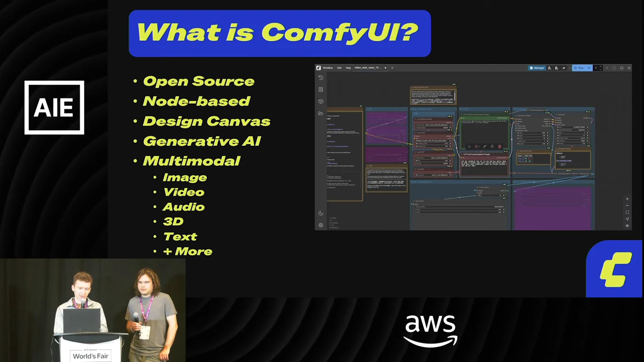The width and height of the screenshot is (644, 362).
Task: Click the play icon in the node toolbar
Action: click(469, 147)
